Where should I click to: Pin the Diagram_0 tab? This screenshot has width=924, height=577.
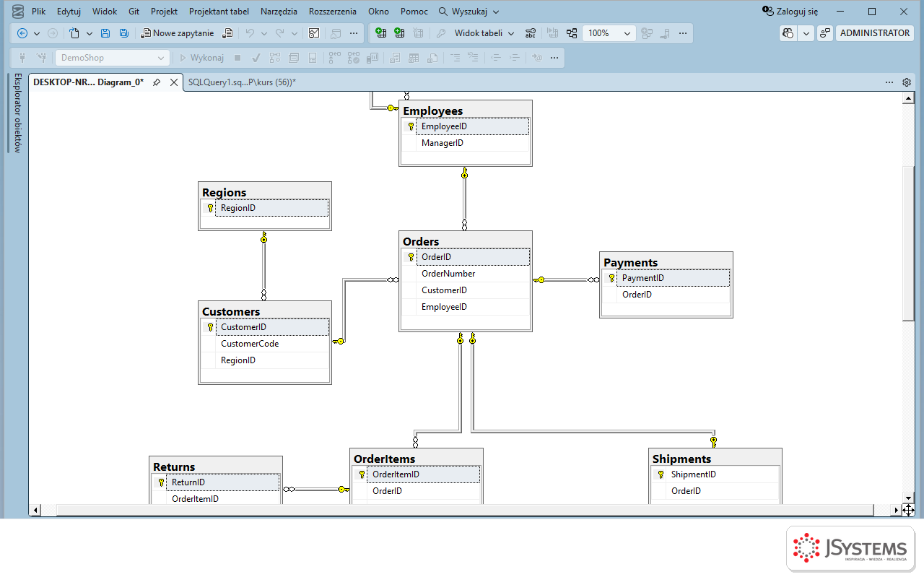pyautogui.click(x=157, y=82)
